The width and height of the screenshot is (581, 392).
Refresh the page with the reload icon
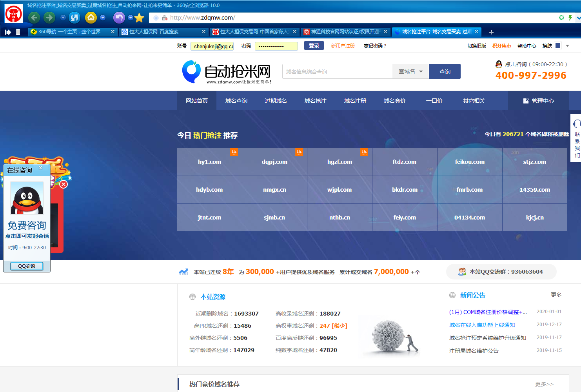74,18
